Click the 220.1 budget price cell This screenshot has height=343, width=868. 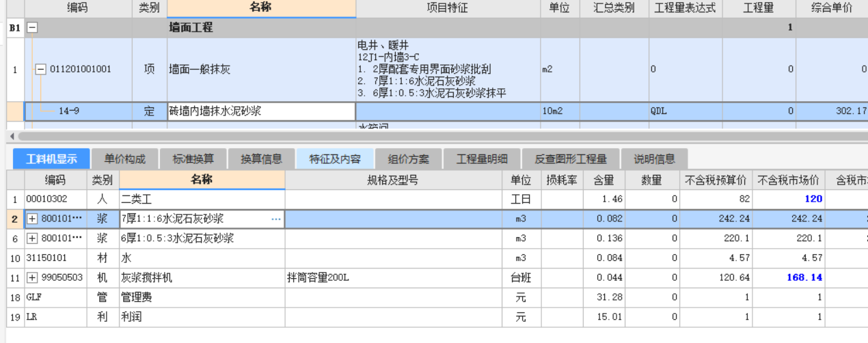(717, 238)
